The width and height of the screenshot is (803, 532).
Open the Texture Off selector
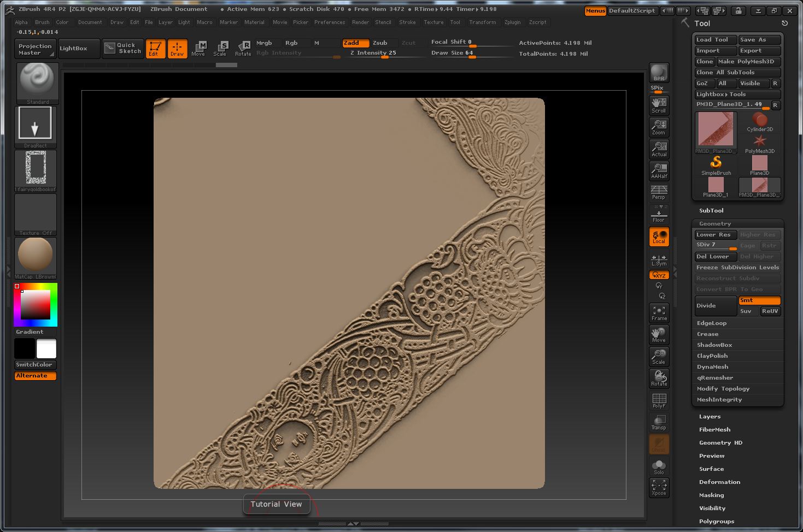click(36, 214)
